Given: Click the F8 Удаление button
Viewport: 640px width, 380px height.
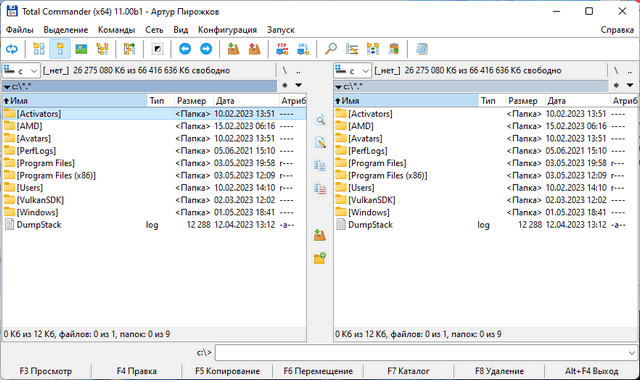Looking at the screenshot, I should 499,371.
